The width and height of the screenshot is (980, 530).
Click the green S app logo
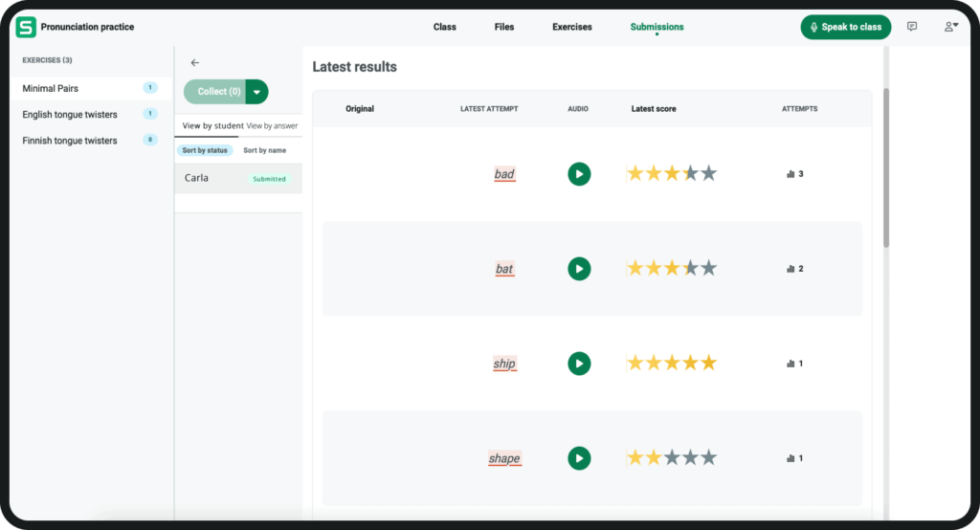(26, 27)
